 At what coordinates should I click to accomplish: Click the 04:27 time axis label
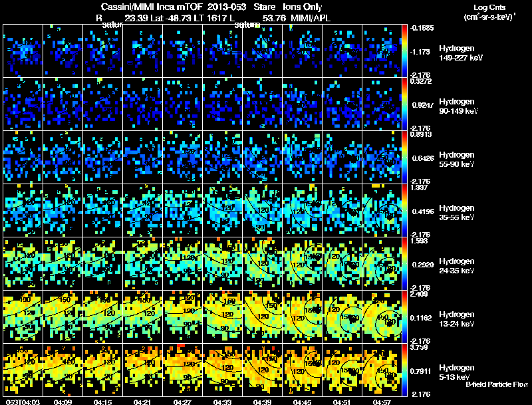182,402
